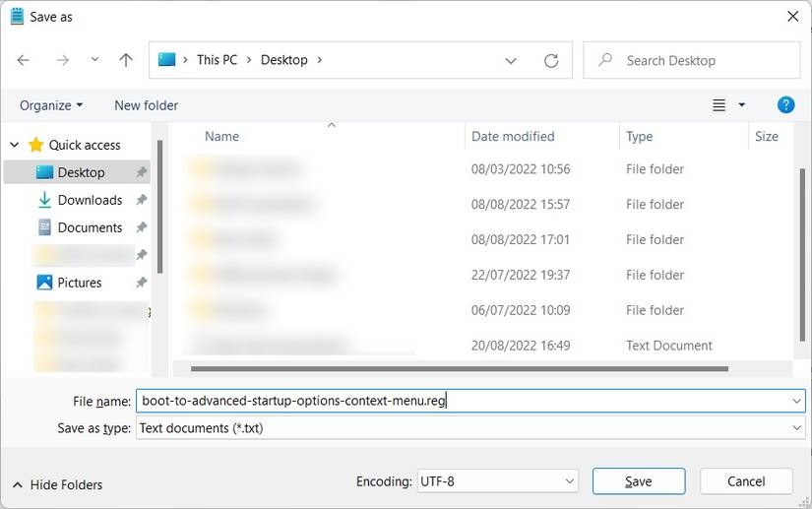Screen dimensions: 812x509
Task: Go forward with the right arrow
Action: 62,60
